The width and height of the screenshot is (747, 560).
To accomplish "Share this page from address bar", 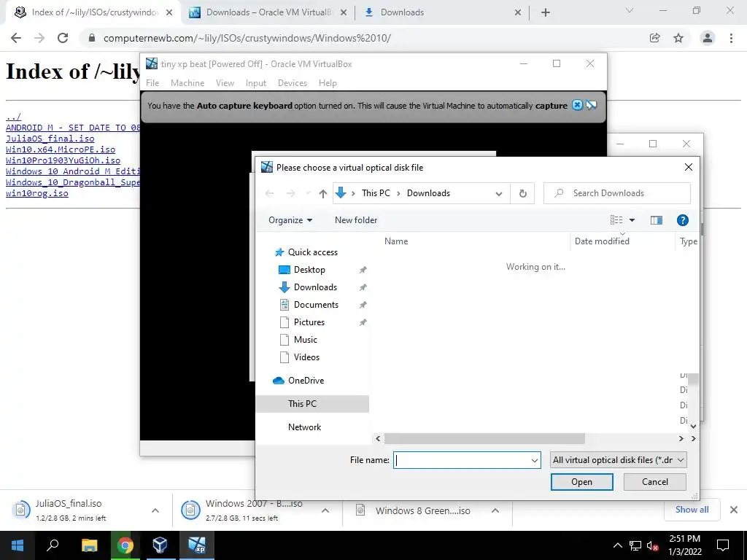I will point(655,38).
